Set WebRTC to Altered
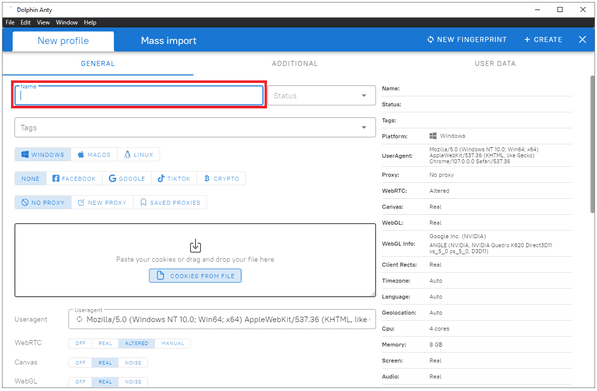 click(137, 343)
